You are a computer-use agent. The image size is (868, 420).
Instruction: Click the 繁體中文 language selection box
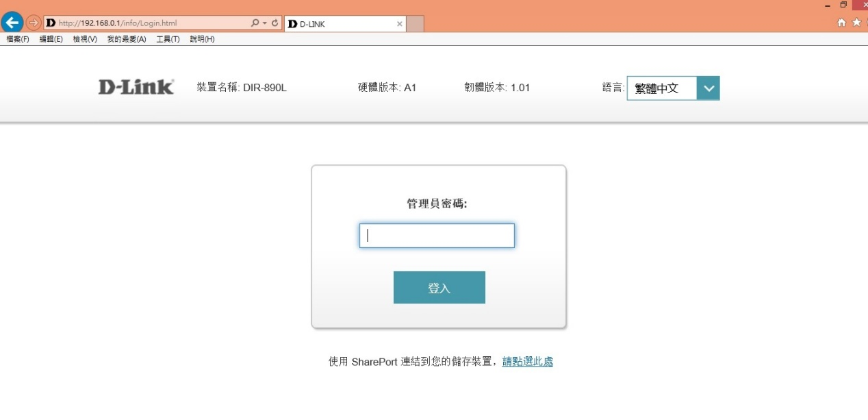pos(661,88)
